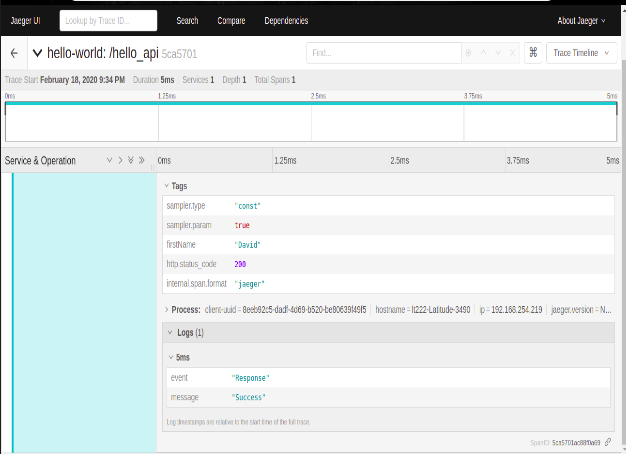
Task: Collapse the trace header chevron beside hello-world
Action: (37, 53)
